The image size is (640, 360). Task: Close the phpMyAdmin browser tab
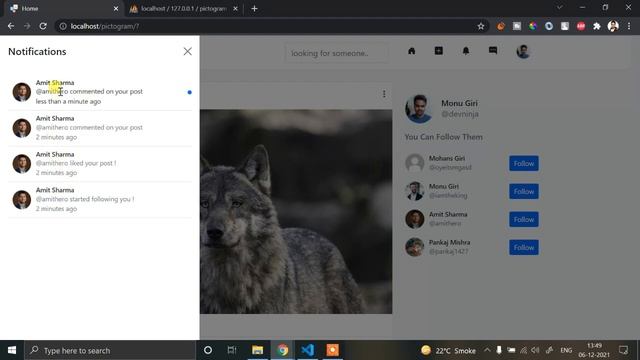coord(235,9)
